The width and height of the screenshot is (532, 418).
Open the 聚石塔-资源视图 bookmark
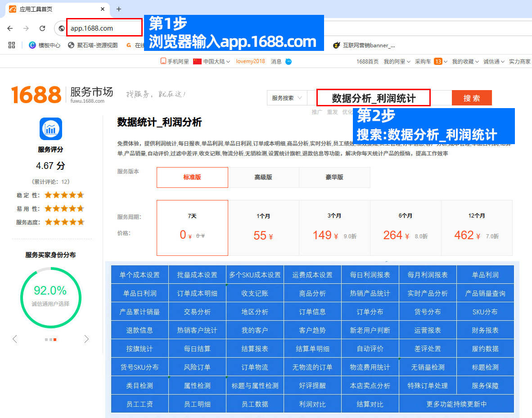(93, 45)
